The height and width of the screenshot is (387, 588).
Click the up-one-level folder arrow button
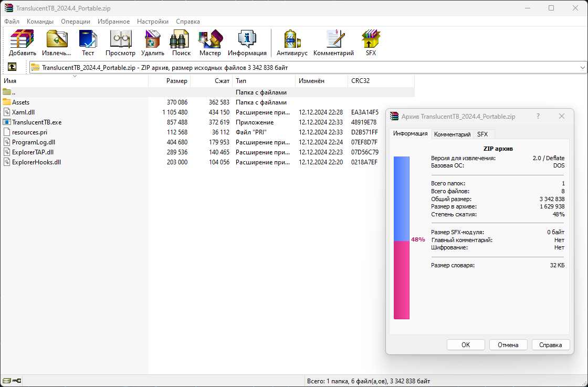click(12, 67)
